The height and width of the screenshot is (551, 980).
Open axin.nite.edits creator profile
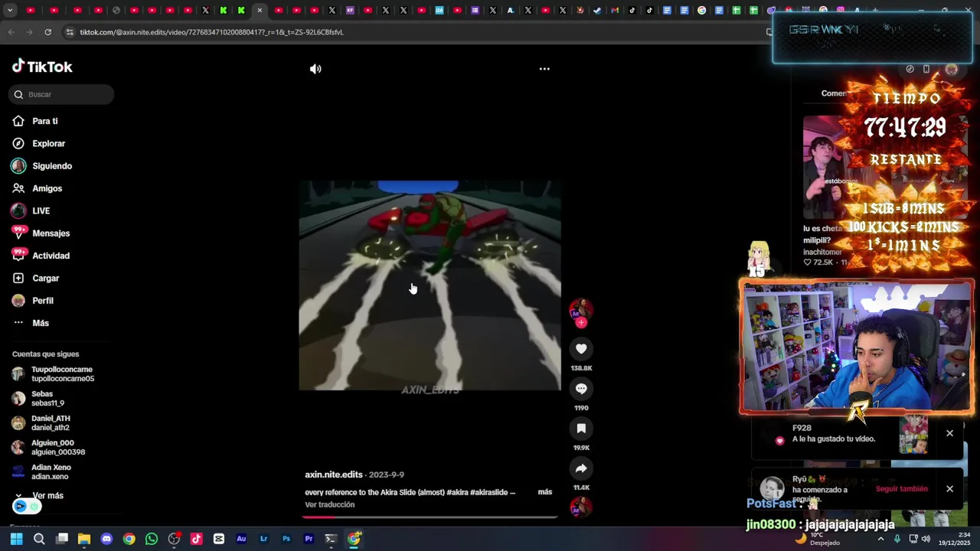click(x=334, y=474)
